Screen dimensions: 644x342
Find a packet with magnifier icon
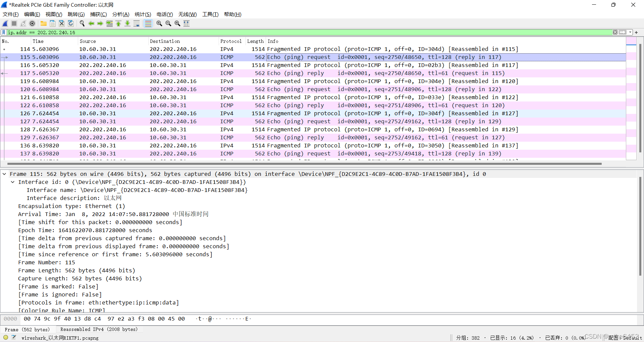point(82,23)
